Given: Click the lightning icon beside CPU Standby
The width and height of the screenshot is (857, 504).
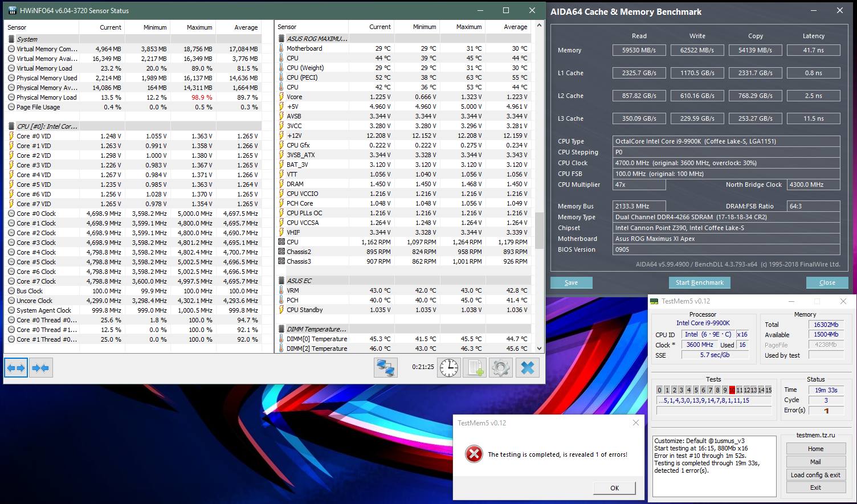Looking at the screenshot, I should click(281, 310).
